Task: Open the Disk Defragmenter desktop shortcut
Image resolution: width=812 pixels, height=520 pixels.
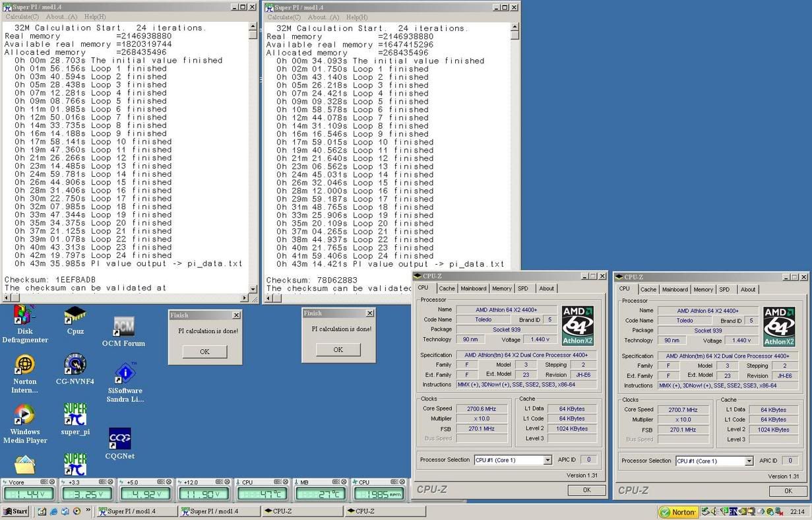Action: (x=24, y=325)
